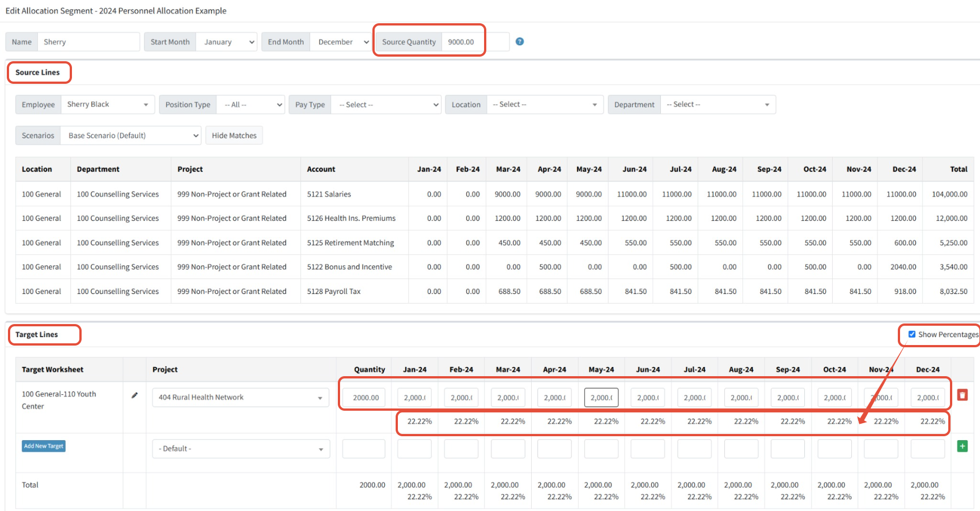
Task: Click the empty Jan-24 field in new target row
Action: [414, 449]
